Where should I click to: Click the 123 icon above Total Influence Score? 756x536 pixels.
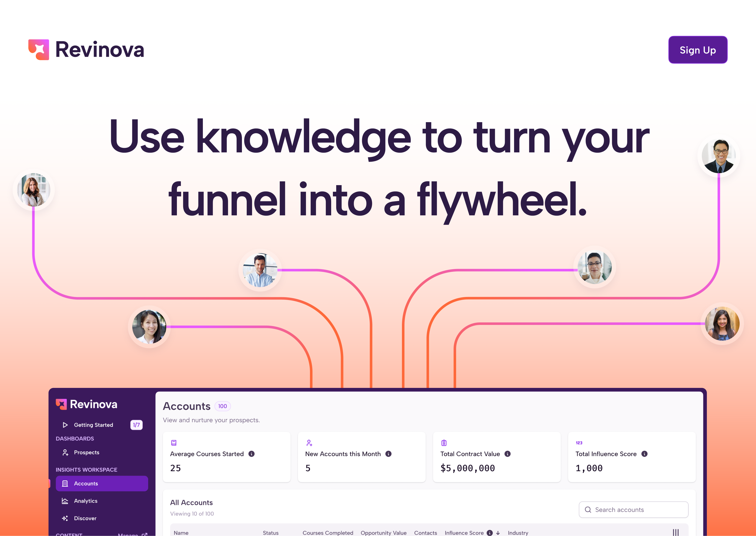tap(579, 443)
